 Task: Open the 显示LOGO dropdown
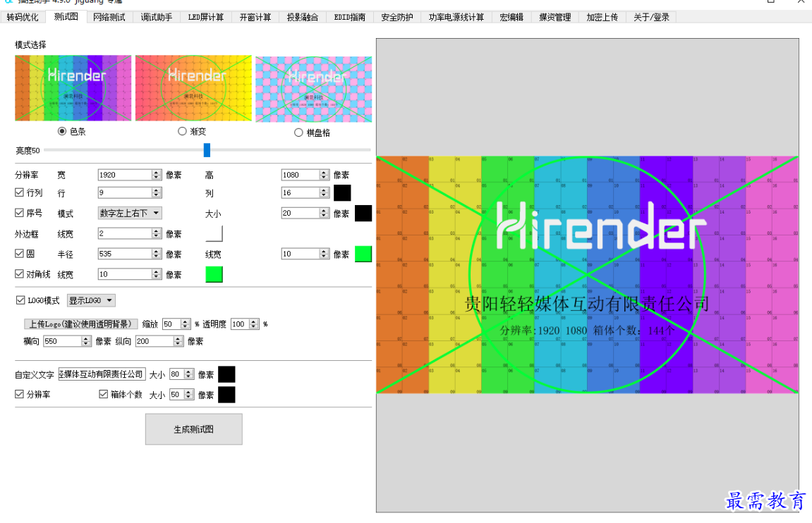(x=91, y=300)
